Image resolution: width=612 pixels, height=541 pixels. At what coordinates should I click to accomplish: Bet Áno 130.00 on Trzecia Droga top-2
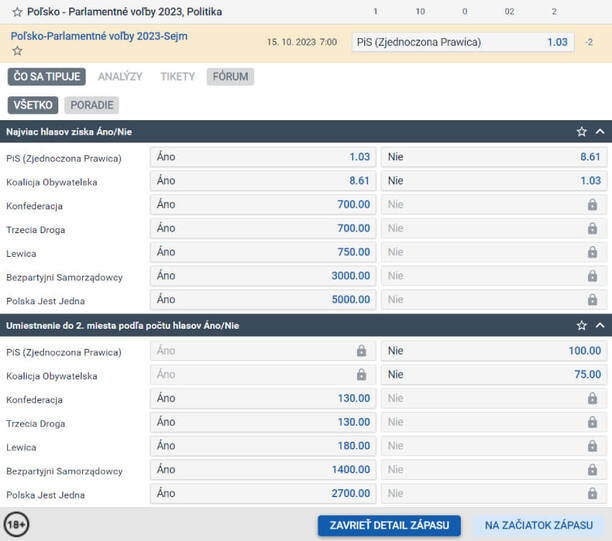(263, 422)
